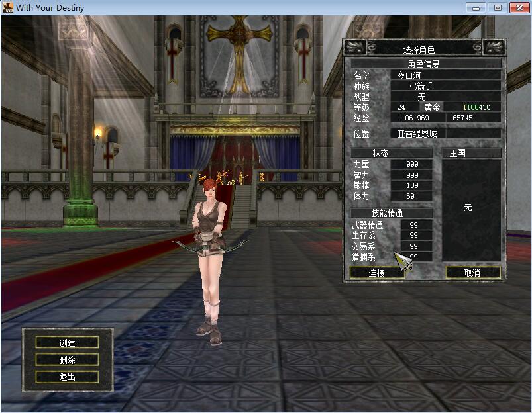
Task: Close the With Your Destiny window
Action: point(519,7)
